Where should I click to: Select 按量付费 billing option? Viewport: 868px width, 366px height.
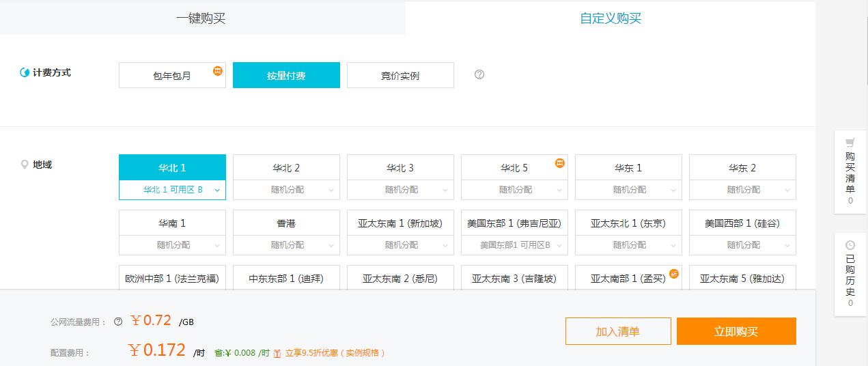pos(286,76)
